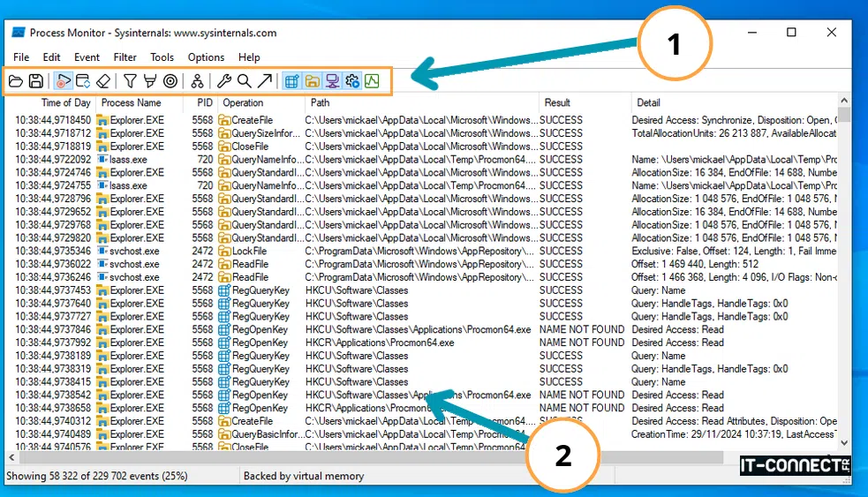This screenshot has width=868, height=497.
Task: Click the Jump To arrow icon
Action: click(264, 81)
